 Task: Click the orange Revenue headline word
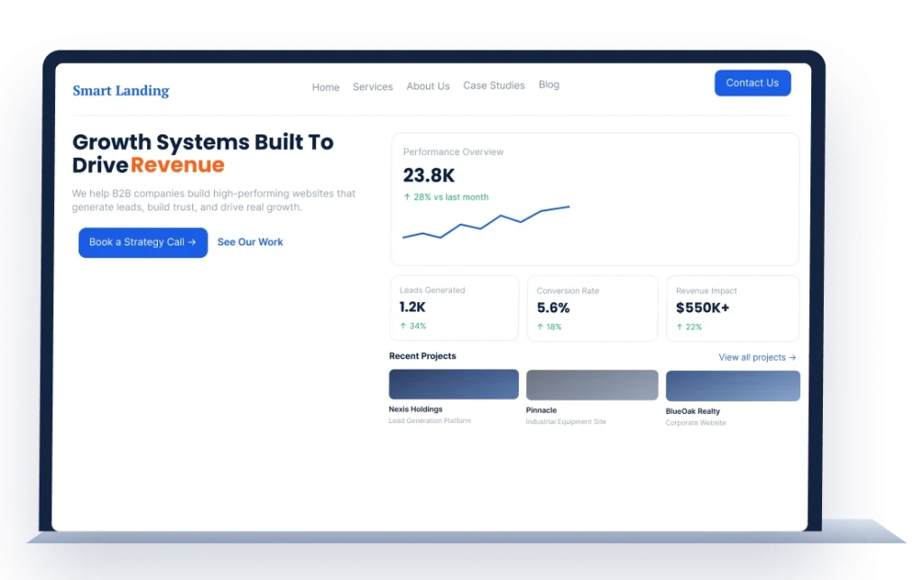coord(178,165)
